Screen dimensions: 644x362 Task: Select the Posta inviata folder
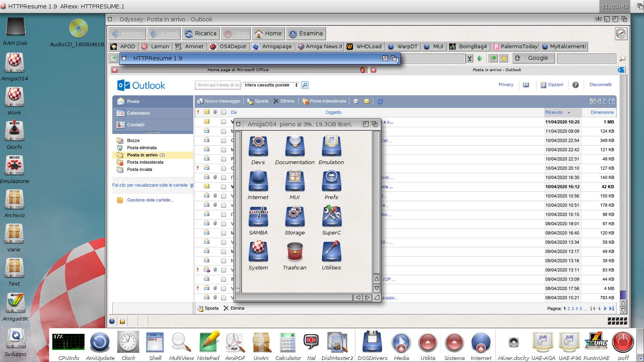(x=139, y=169)
